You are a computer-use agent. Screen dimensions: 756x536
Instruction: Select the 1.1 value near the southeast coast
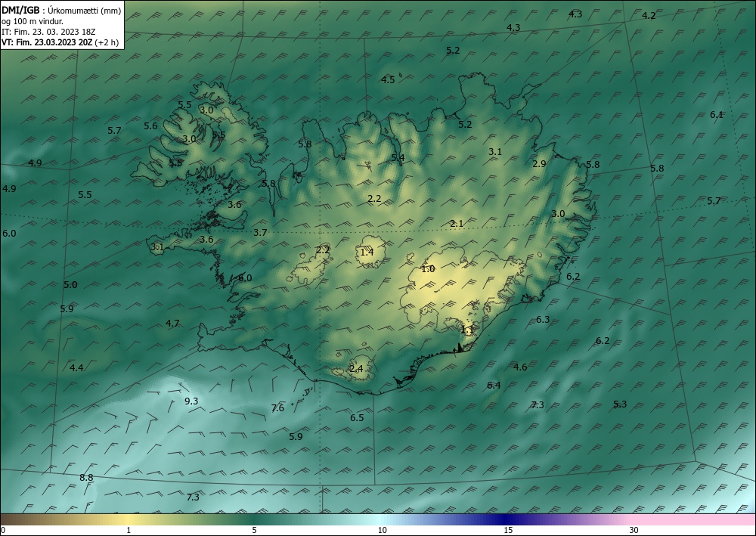[468, 330]
